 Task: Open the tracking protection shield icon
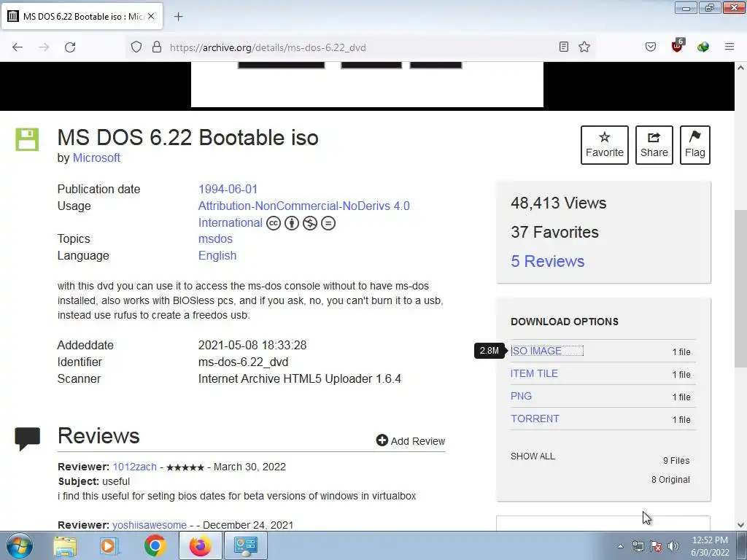pyautogui.click(x=136, y=47)
